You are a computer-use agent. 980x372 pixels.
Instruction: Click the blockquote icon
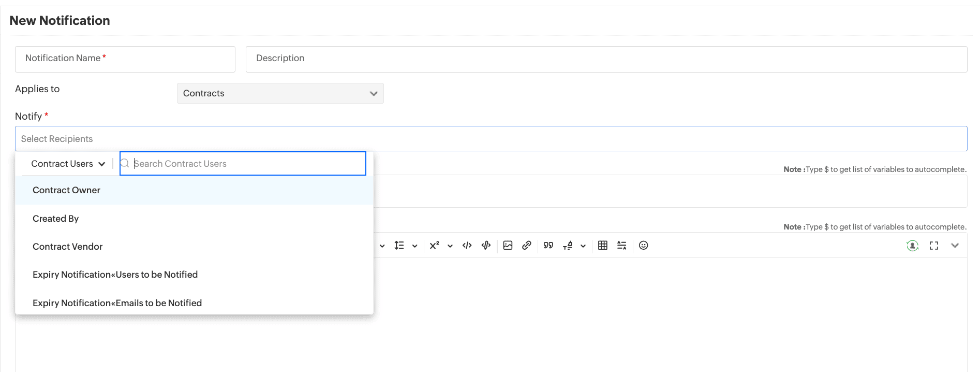click(548, 246)
